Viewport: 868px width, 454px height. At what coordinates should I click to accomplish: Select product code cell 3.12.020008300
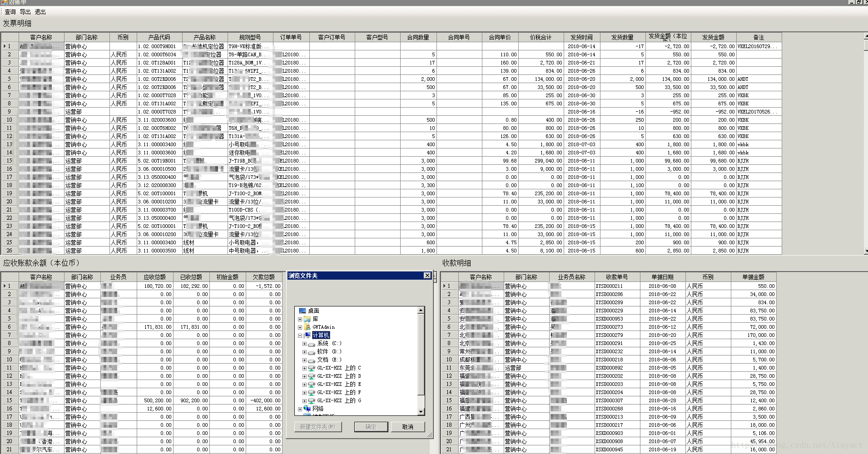click(x=159, y=185)
